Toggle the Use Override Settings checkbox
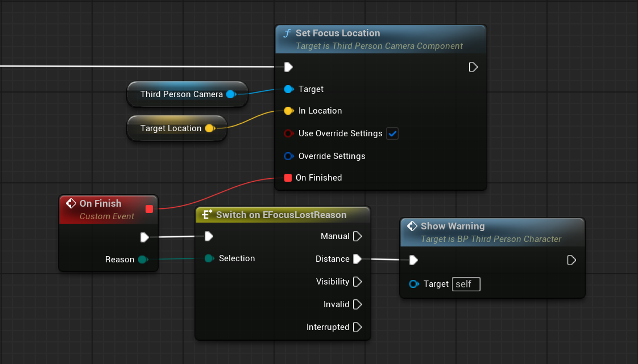 [x=392, y=133]
